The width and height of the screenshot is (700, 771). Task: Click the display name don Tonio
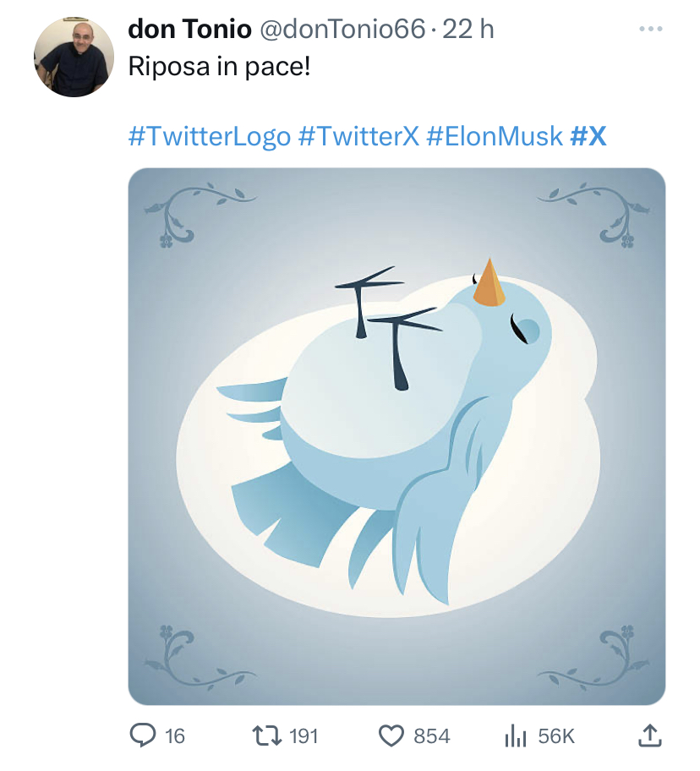[189, 29]
